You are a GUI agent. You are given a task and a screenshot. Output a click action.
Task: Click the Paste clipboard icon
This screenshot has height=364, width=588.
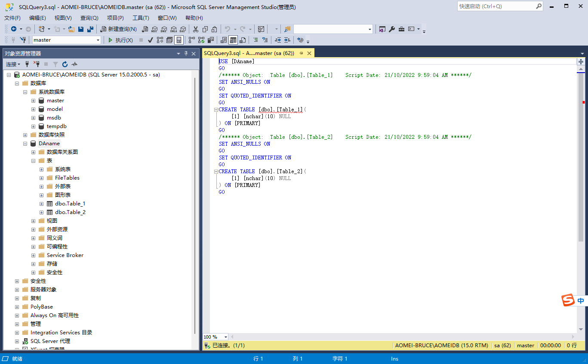tap(215, 29)
